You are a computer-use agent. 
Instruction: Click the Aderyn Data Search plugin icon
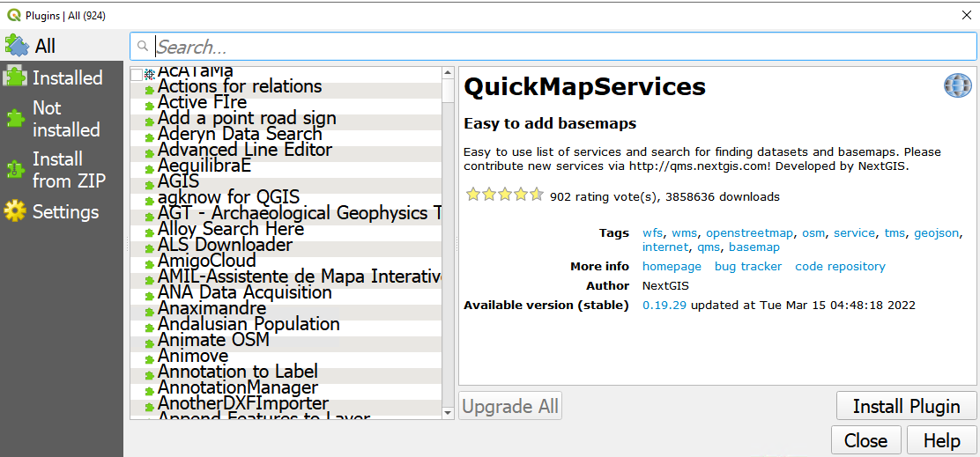click(x=149, y=137)
